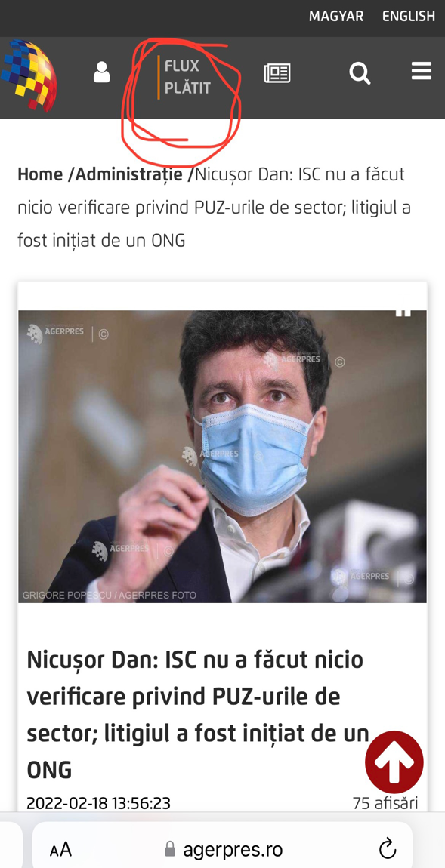Image resolution: width=445 pixels, height=868 pixels.
Task: Go to the Home breadcrumb
Action: (41, 174)
